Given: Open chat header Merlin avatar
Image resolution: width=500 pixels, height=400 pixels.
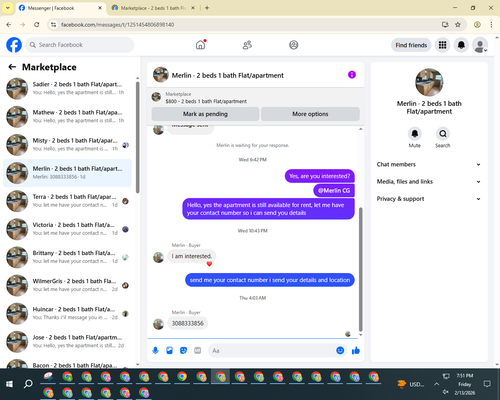Looking at the screenshot, I should pos(160,75).
